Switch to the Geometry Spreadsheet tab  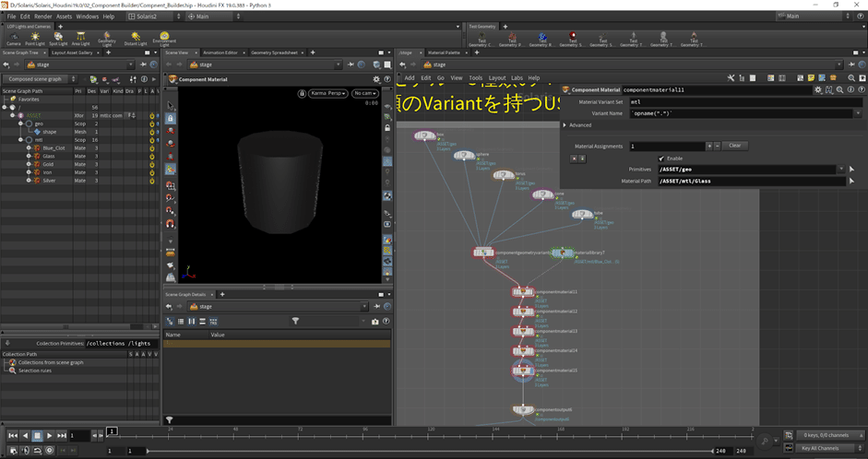tap(272, 53)
